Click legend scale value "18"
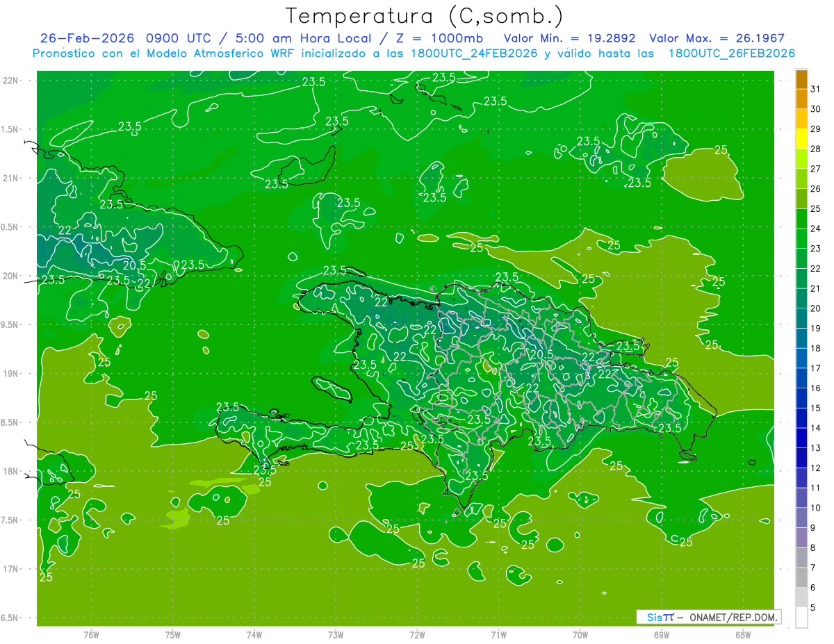 (816, 348)
